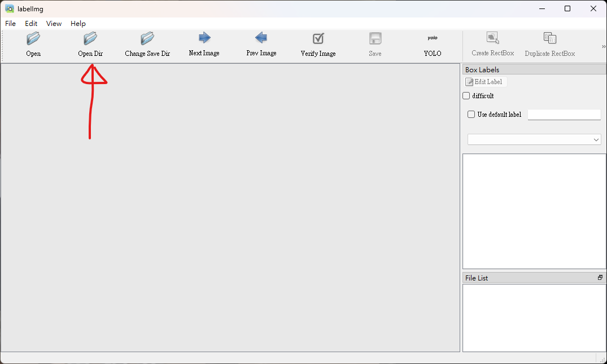Select the Create RectBox tool

pos(492,38)
